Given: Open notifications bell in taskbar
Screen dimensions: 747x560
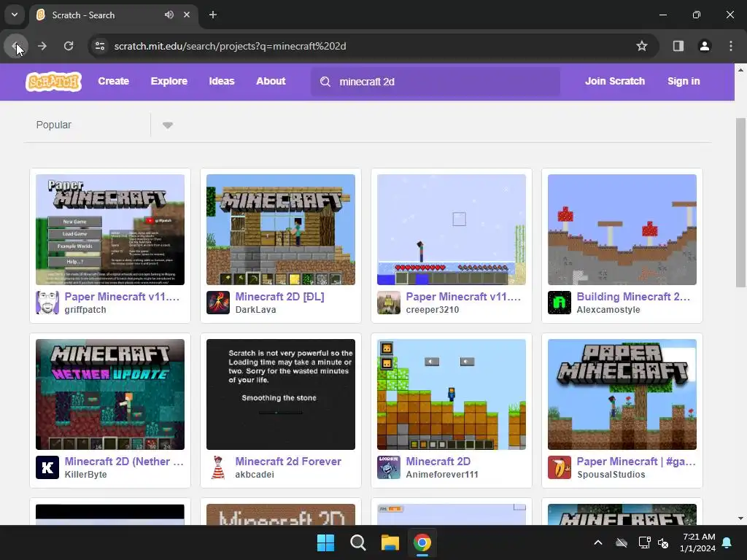Looking at the screenshot, I should [x=727, y=542].
